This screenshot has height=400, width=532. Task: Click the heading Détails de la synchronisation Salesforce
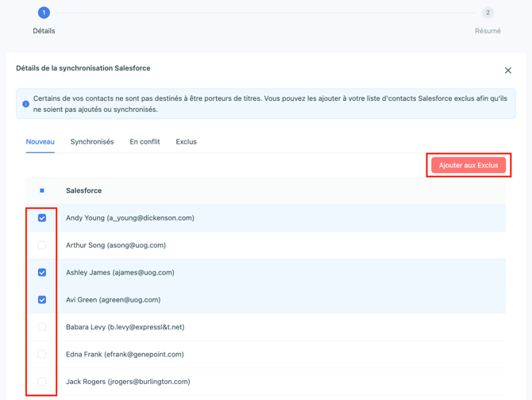tap(83, 68)
